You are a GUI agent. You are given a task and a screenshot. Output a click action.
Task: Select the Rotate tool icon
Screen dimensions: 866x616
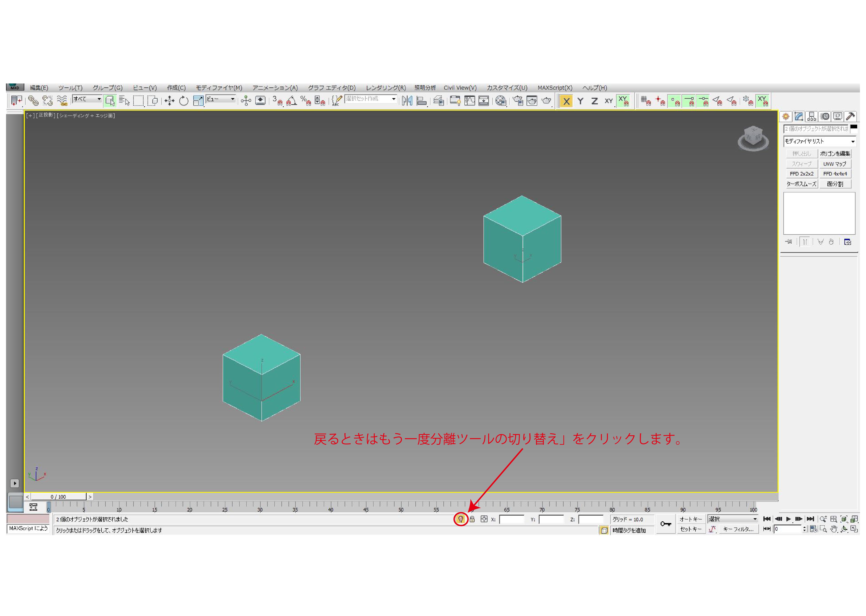tap(184, 101)
